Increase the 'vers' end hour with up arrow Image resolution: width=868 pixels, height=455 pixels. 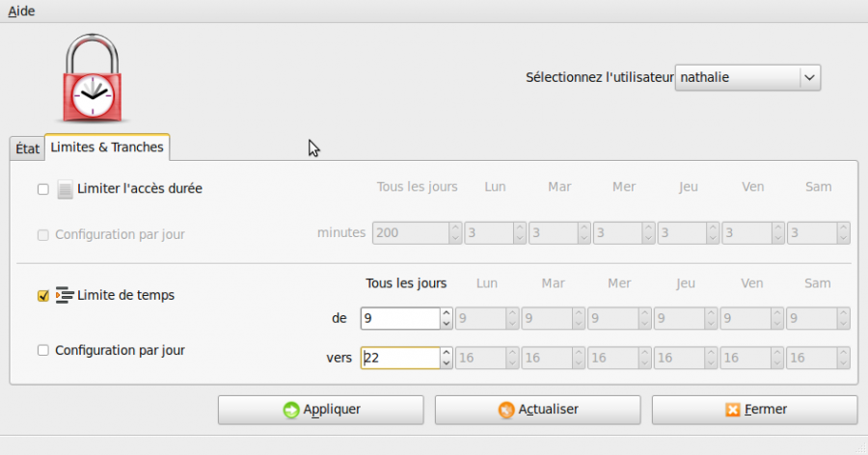coord(447,352)
